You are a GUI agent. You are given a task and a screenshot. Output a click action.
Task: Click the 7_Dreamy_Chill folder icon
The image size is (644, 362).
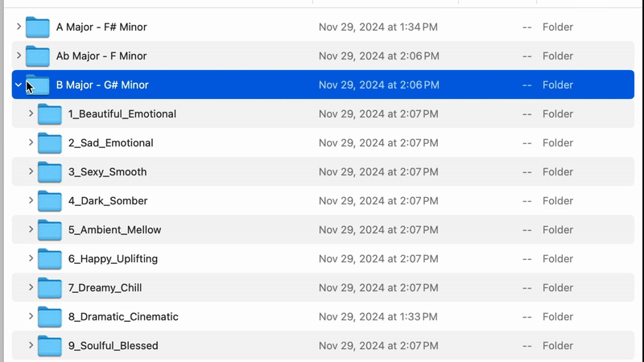(50, 288)
